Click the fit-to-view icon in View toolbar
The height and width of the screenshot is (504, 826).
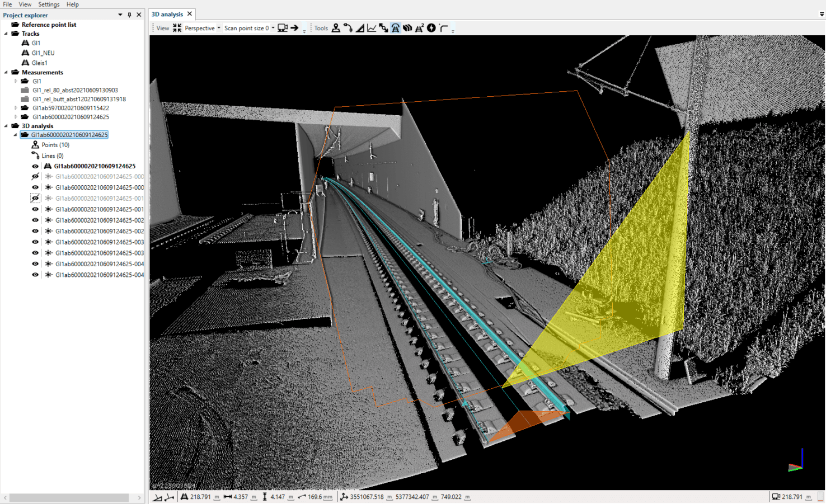177,28
